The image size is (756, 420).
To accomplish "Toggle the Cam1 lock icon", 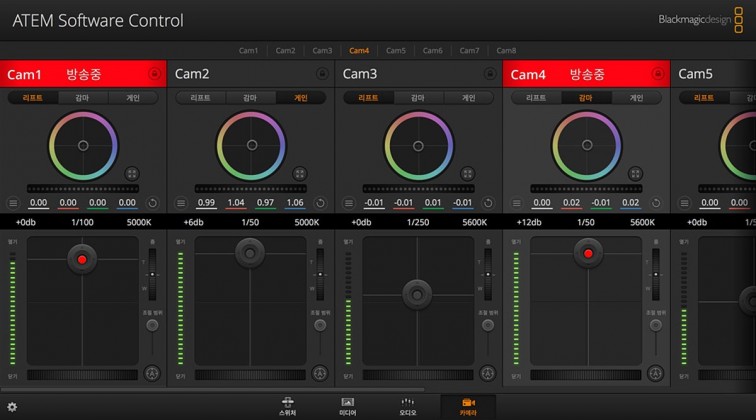I will click(154, 74).
